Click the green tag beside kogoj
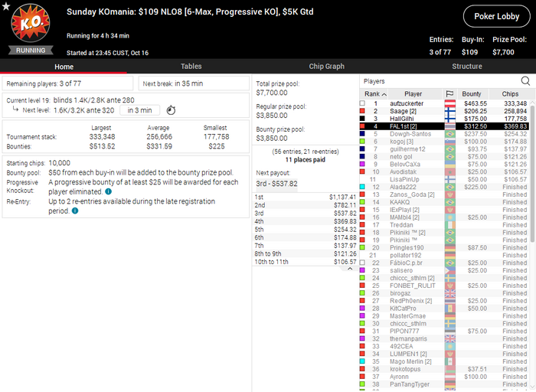536x392 pixels. pyautogui.click(x=362, y=141)
